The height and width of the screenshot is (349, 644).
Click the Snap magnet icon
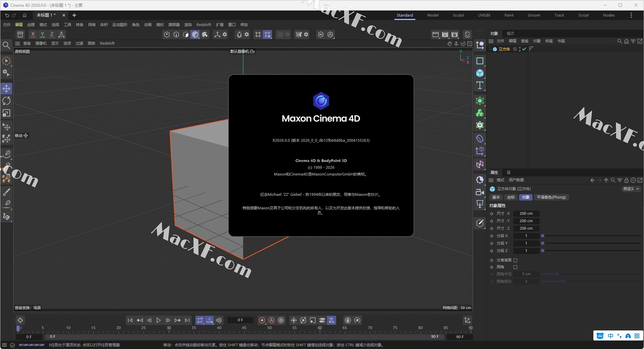coord(239,34)
